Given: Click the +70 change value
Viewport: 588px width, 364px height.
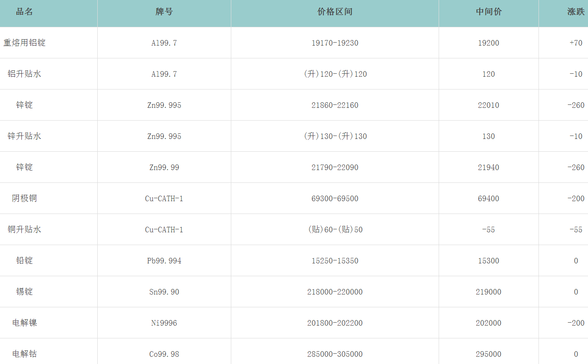Looking at the screenshot, I should coord(576,43).
